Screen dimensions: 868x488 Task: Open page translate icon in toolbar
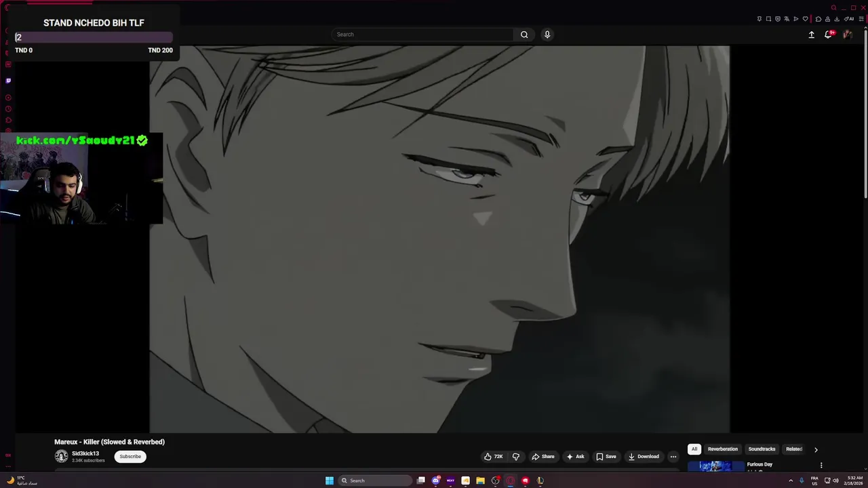[787, 19]
